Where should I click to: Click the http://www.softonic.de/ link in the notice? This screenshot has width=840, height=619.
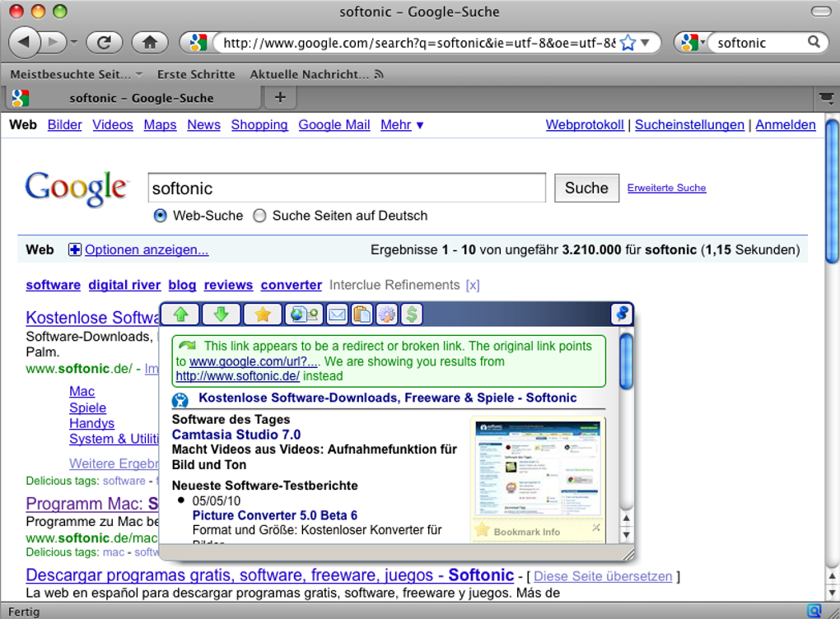coord(237,376)
